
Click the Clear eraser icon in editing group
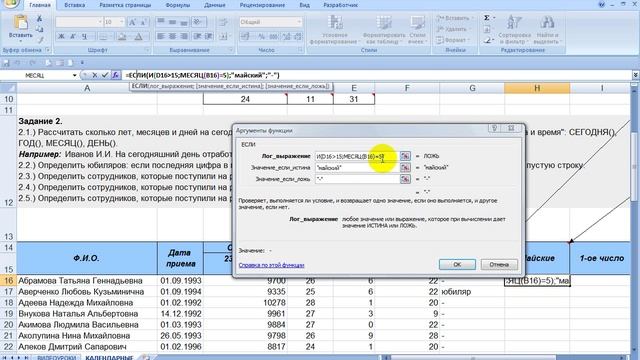pyautogui.click(x=488, y=40)
